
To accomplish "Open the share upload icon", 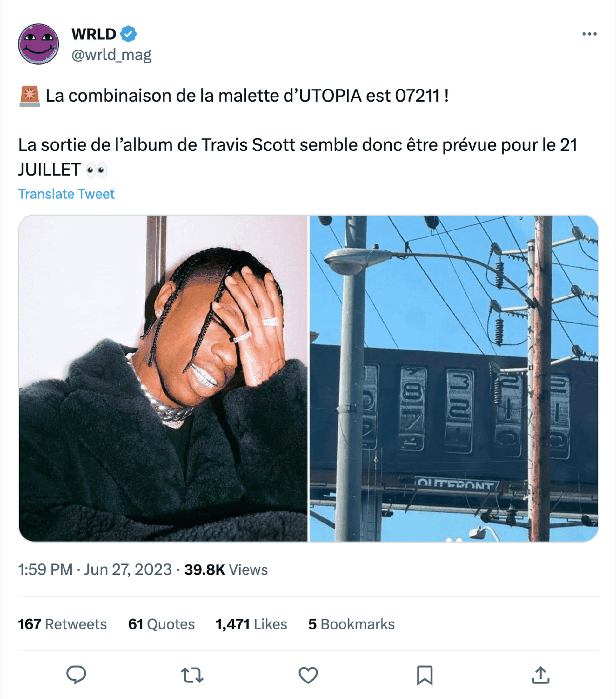I will [540, 675].
